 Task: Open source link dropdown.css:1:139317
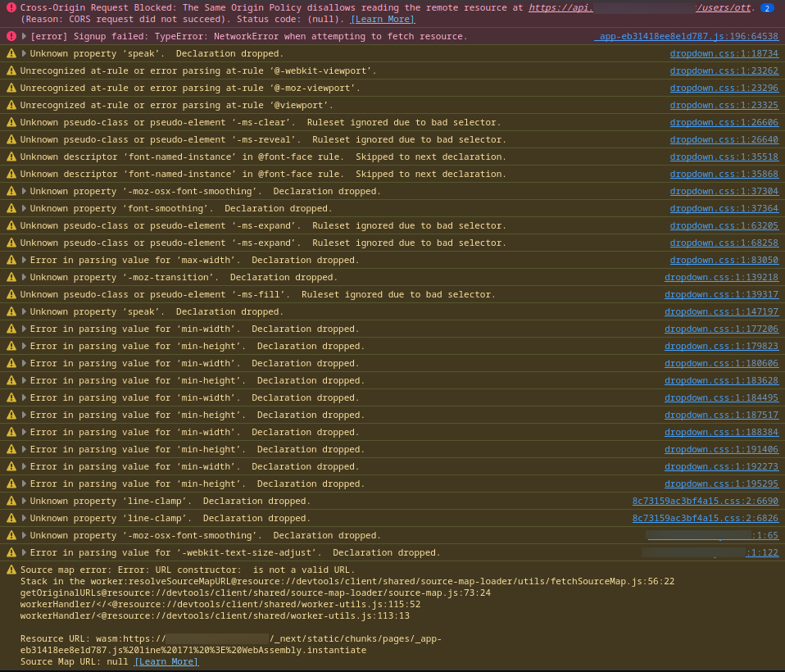pyautogui.click(x=721, y=294)
